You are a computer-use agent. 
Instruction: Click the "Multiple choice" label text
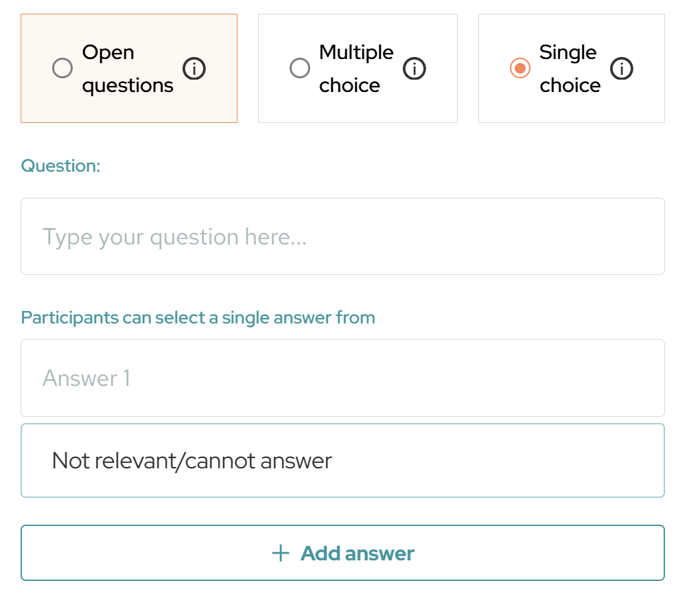tap(356, 69)
